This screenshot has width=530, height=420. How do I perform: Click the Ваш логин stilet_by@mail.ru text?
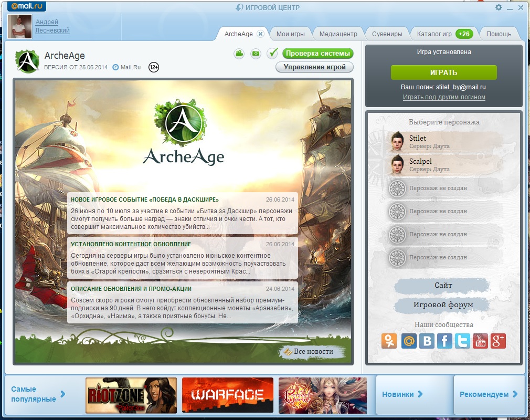[x=443, y=87]
